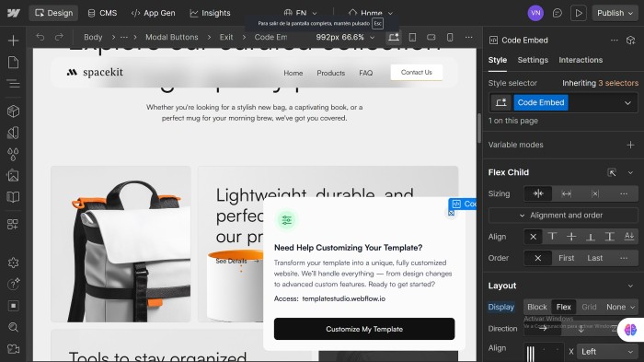Open the comments speech-bubble icon

point(557,13)
